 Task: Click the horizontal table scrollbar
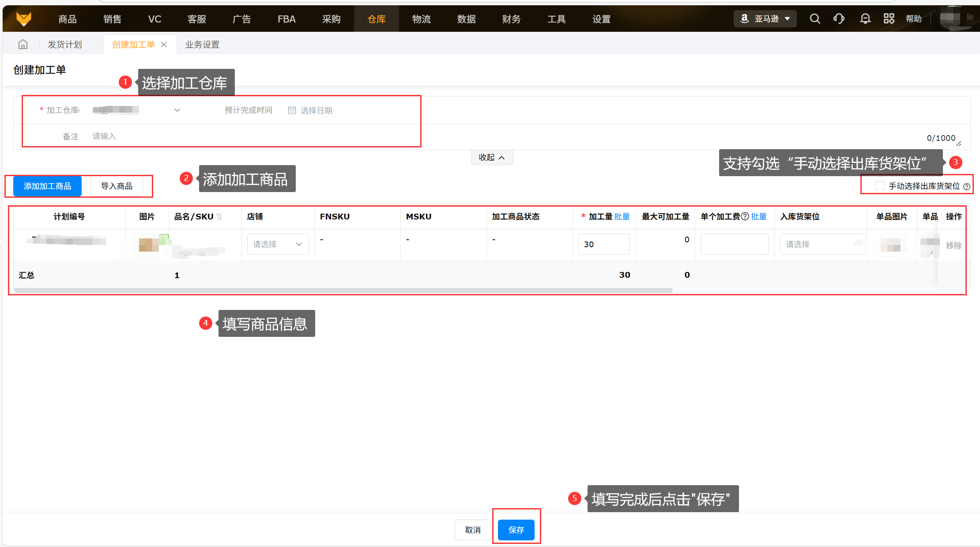click(x=343, y=290)
